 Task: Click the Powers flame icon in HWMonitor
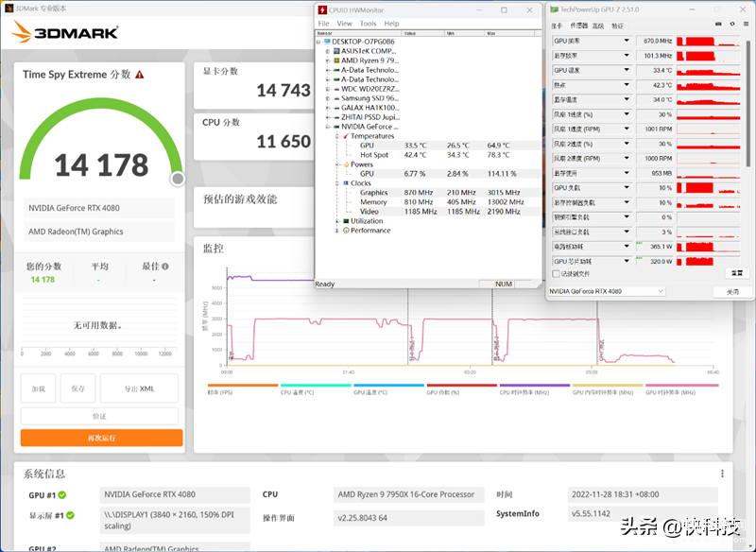click(346, 164)
